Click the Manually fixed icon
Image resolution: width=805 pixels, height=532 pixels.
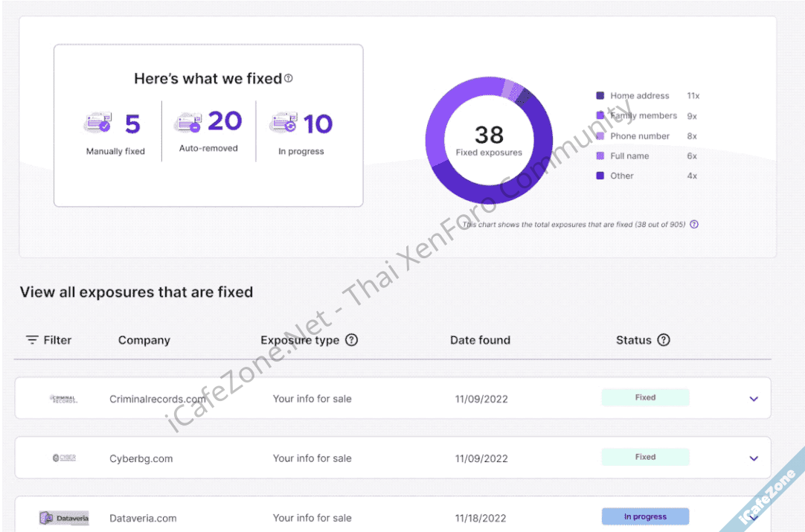point(97,123)
